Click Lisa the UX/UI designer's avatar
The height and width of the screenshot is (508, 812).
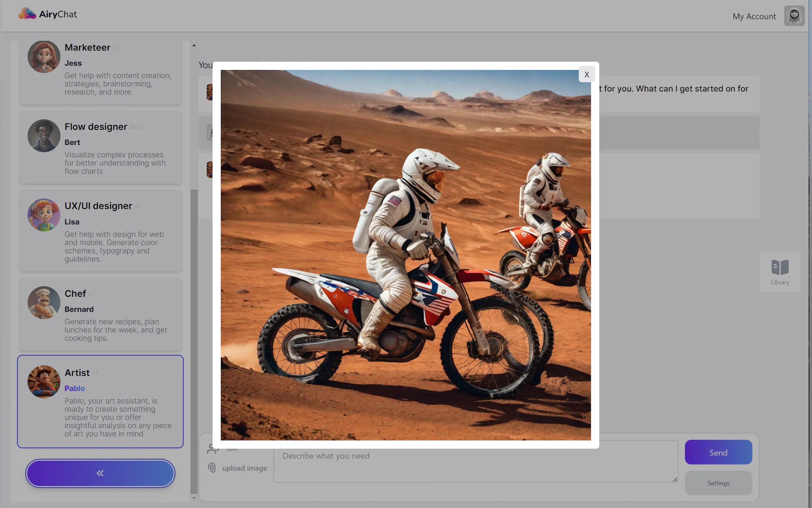[x=44, y=215]
